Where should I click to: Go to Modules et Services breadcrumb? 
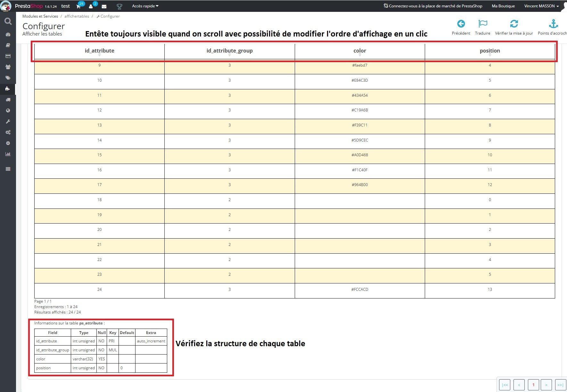click(x=40, y=16)
